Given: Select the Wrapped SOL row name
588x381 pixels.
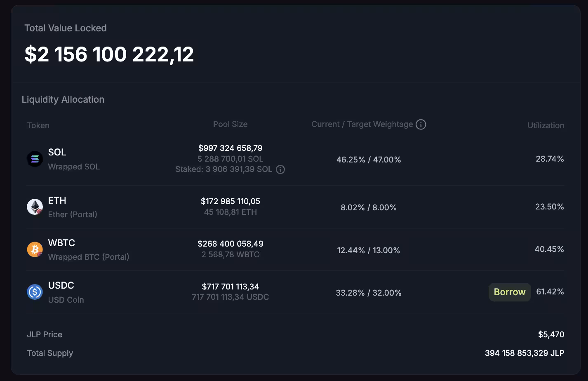Looking at the screenshot, I should point(74,167).
